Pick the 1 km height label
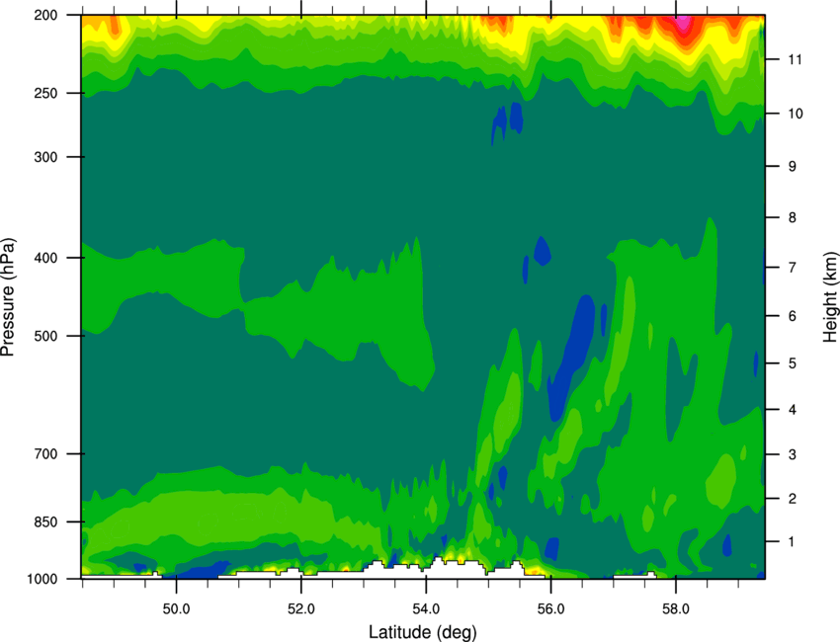 click(792, 542)
